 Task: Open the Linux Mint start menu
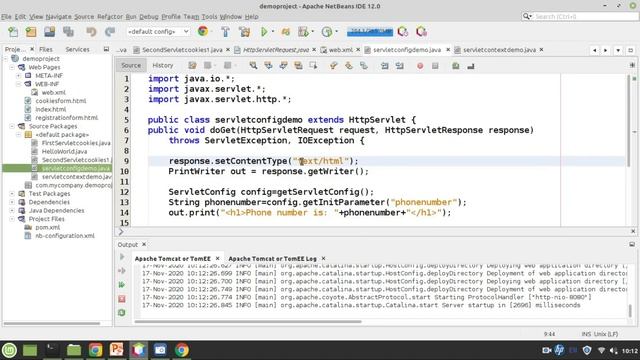9,350
